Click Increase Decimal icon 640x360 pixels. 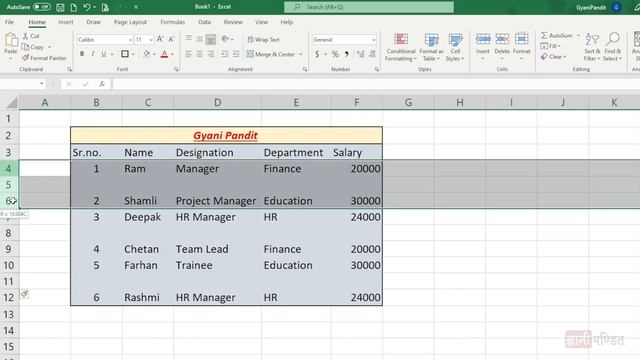[x=360, y=54]
